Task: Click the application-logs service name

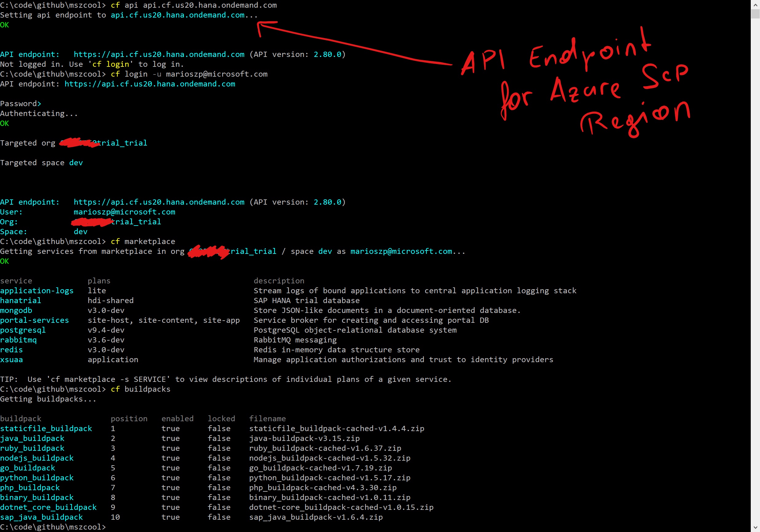Action: (x=37, y=291)
